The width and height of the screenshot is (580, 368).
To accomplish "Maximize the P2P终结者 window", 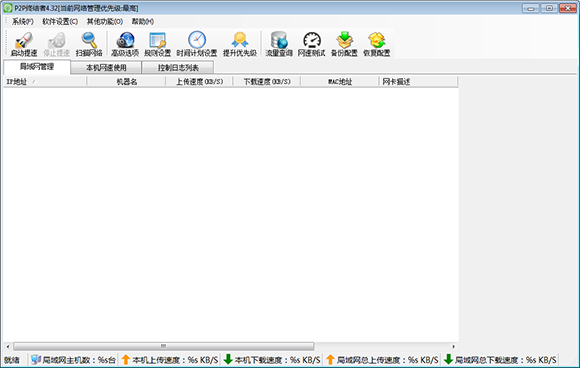I will pyautogui.click(x=550, y=8).
